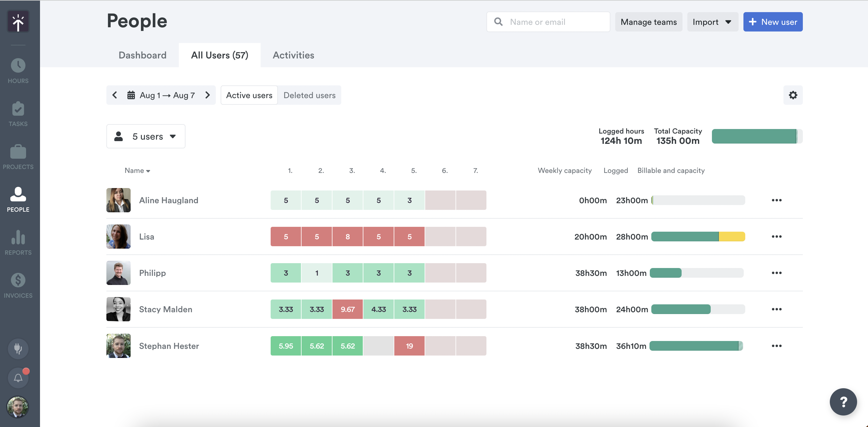The height and width of the screenshot is (427, 868).
Task: Switch to the Dashboard tab
Action: coord(142,55)
